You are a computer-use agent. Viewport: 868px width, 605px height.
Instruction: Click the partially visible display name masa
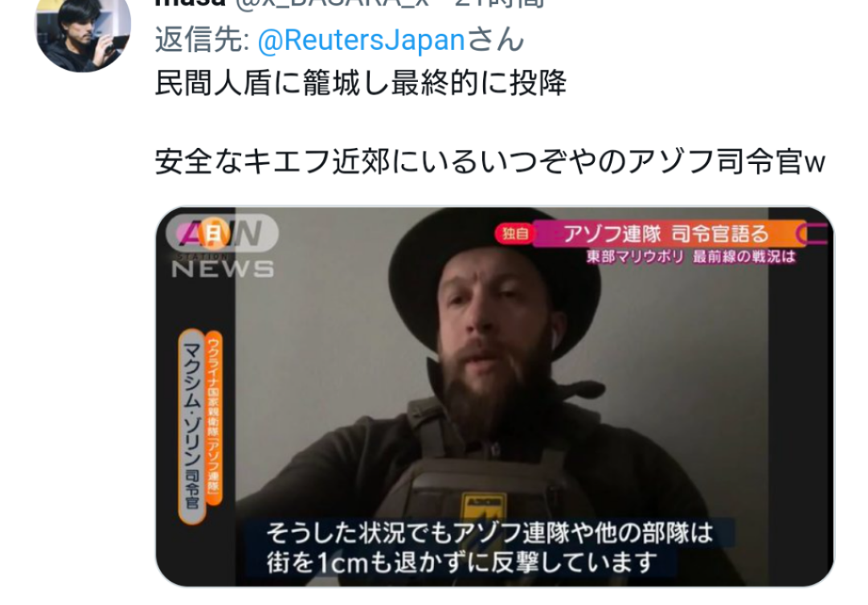pos(190,3)
